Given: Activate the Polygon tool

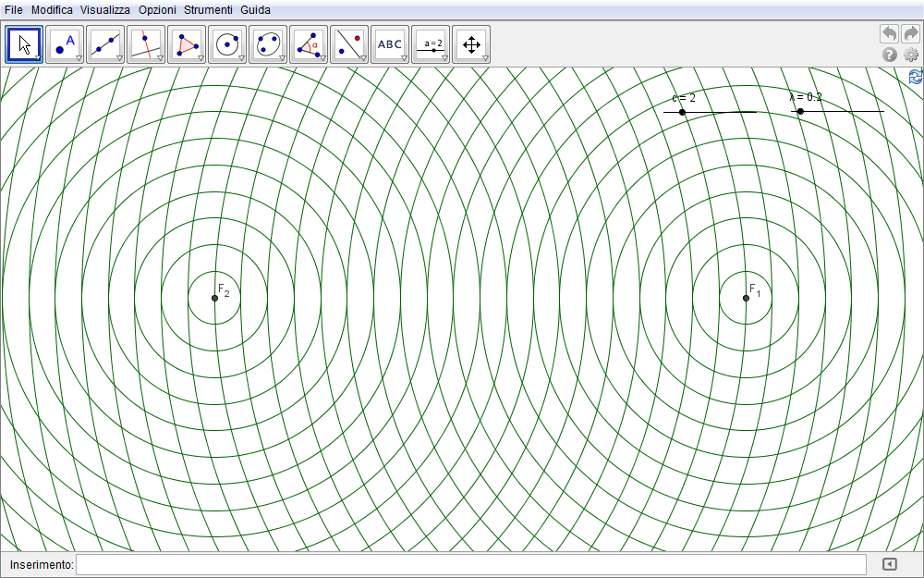Looking at the screenshot, I should click(x=187, y=44).
